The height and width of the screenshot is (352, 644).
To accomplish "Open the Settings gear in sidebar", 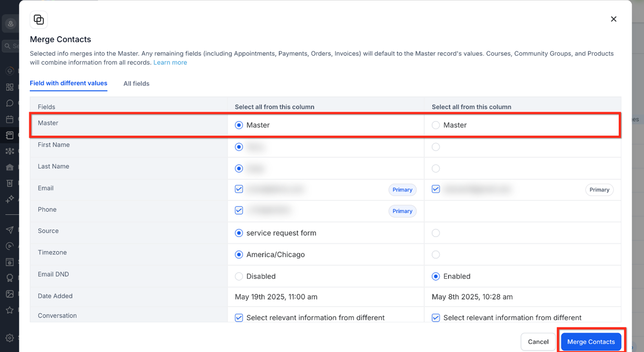I will tap(9, 338).
